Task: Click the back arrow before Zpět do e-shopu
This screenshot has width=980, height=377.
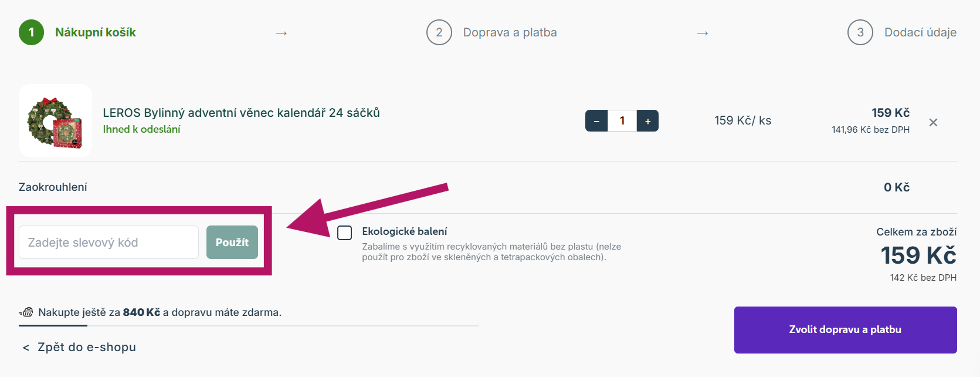Action: point(26,348)
